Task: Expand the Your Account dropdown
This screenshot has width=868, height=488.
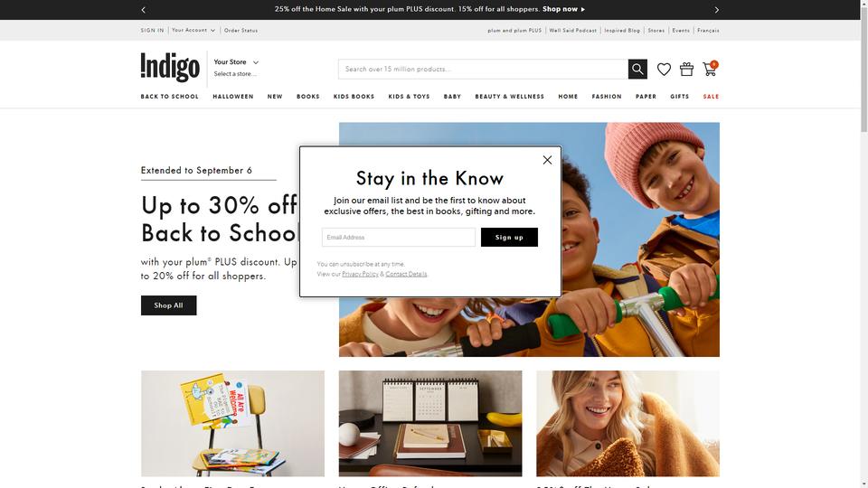Action: (x=193, y=31)
